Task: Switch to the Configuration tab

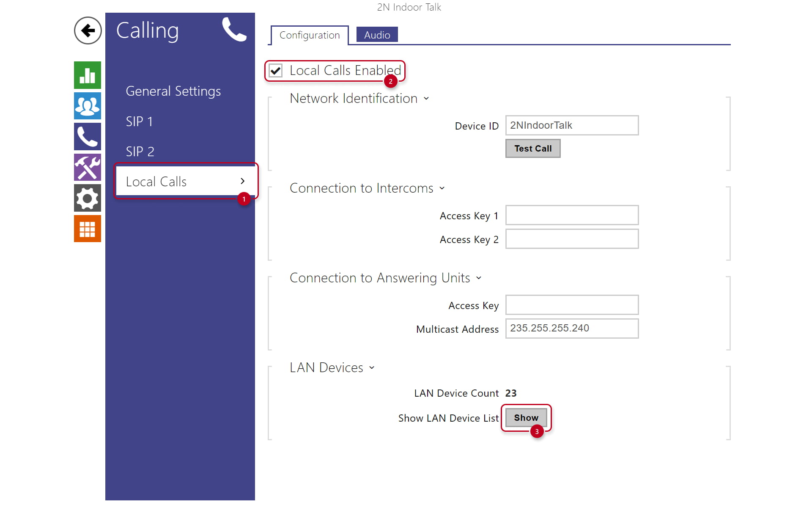Action: pos(310,35)
